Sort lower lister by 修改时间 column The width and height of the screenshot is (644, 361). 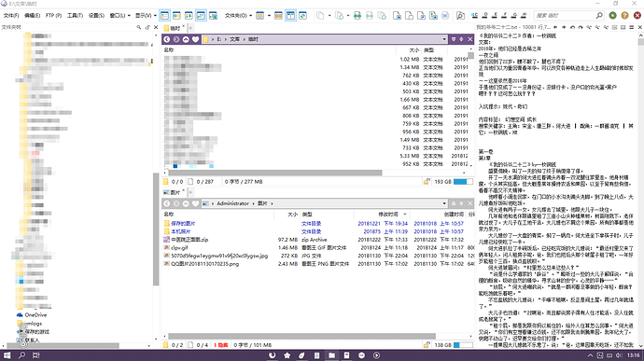[x=388, y=215]
